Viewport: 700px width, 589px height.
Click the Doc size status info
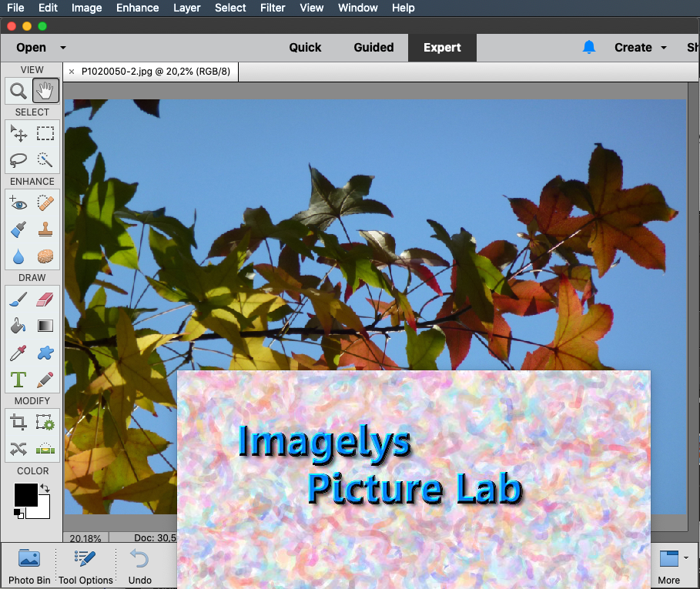[x=155, y=537]
